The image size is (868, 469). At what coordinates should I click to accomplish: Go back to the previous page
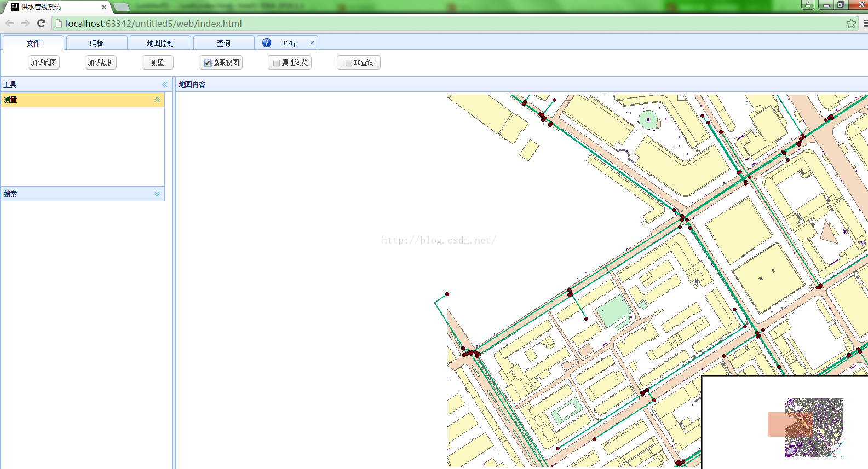(x=9, y=23)
